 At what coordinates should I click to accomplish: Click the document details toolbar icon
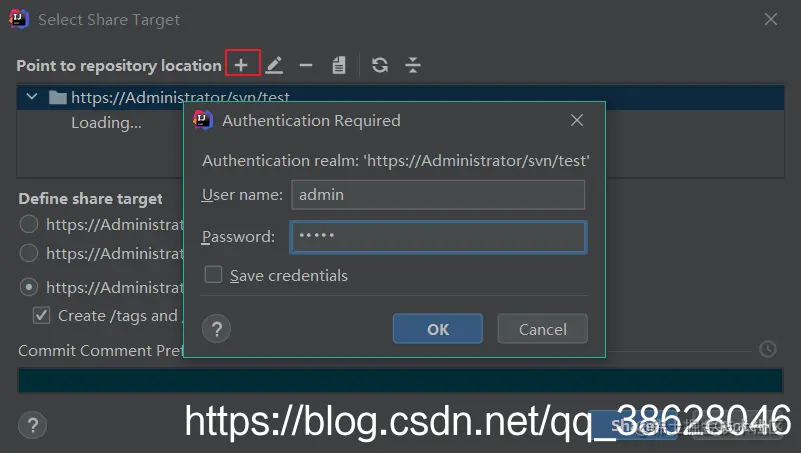click(339, 65)
